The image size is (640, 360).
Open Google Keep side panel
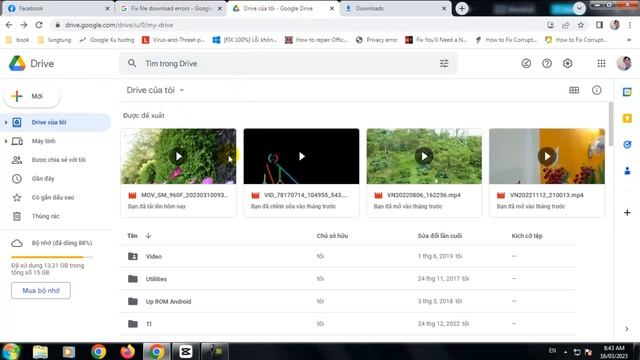627,118
